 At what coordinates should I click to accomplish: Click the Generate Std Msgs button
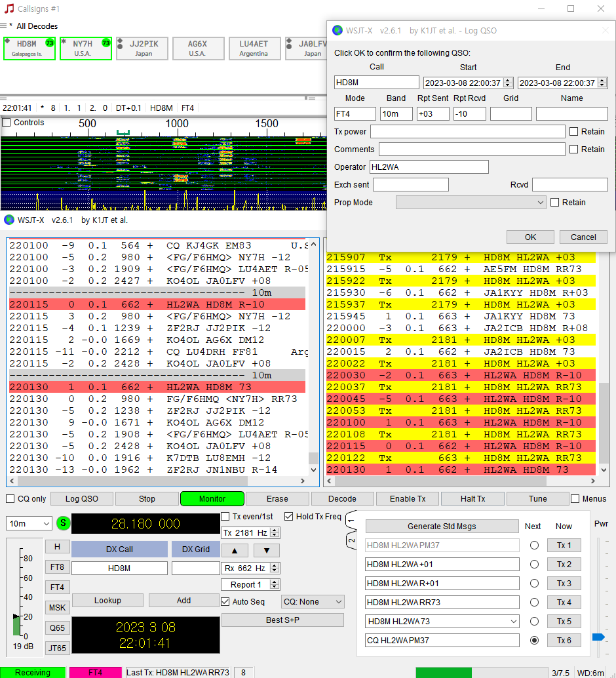pyautogui.click(x=442, y=527)
